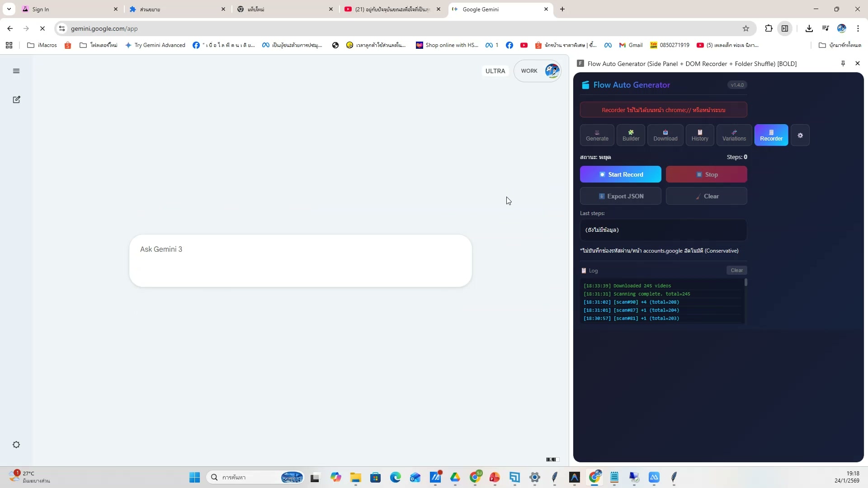The image size is (868, 488).
Task: Open Chrome three-dot menu
Action: [858, 28]
